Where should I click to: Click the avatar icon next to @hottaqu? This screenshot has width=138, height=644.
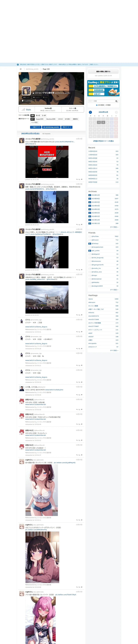[90, 244]
